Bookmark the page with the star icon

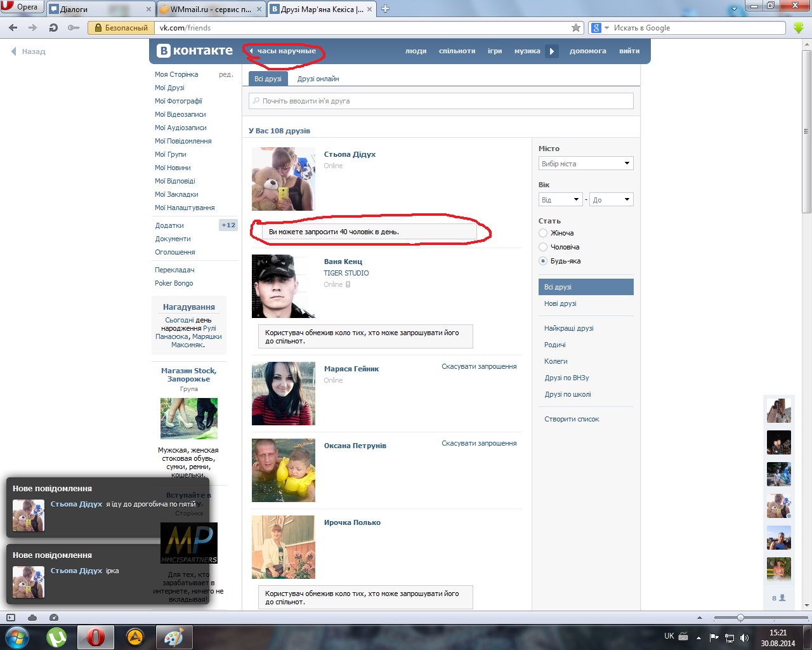[576, 28]
